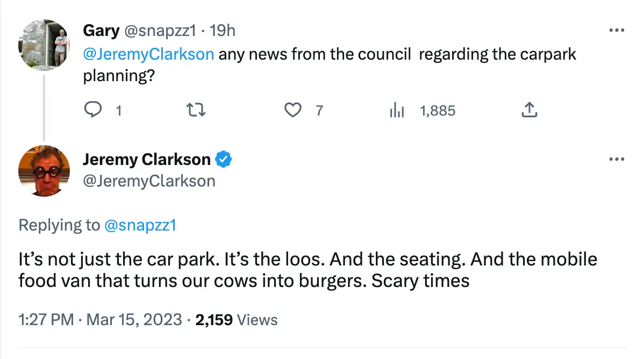Viewport: 644px width, 359px height.
Task: Share Gary's tweet
Action: pos(528,110)
